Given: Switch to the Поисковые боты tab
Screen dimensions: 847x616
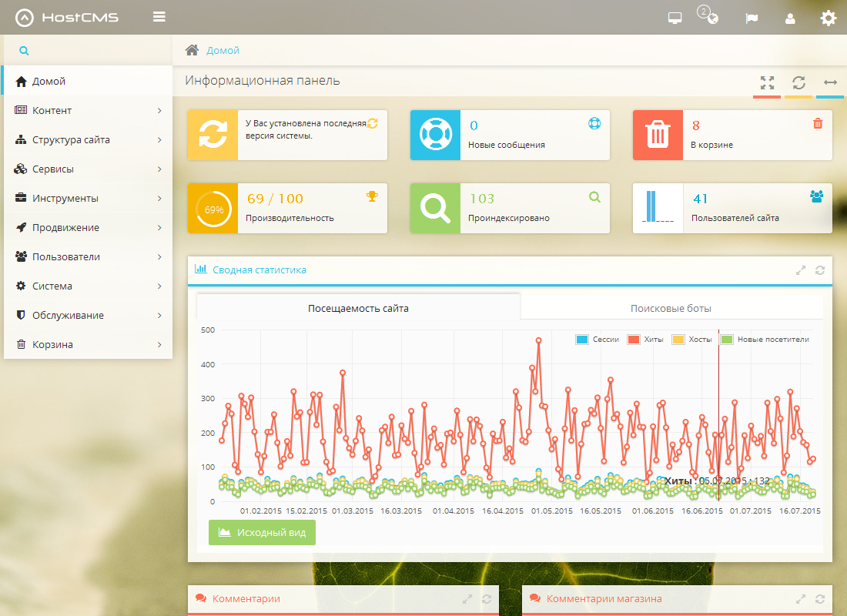Looking at the screenshot, I should click(x=671, y=308).
